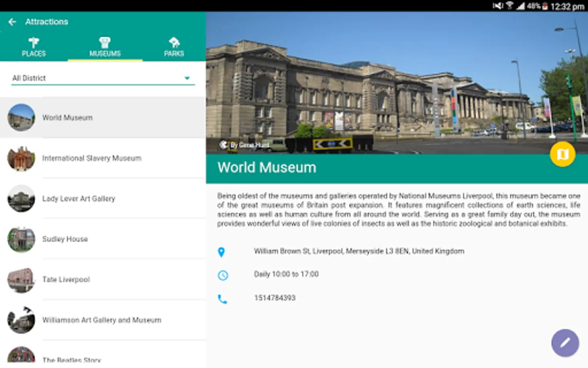
Task: Select the Museums tab
Action: tap(105, 47)
